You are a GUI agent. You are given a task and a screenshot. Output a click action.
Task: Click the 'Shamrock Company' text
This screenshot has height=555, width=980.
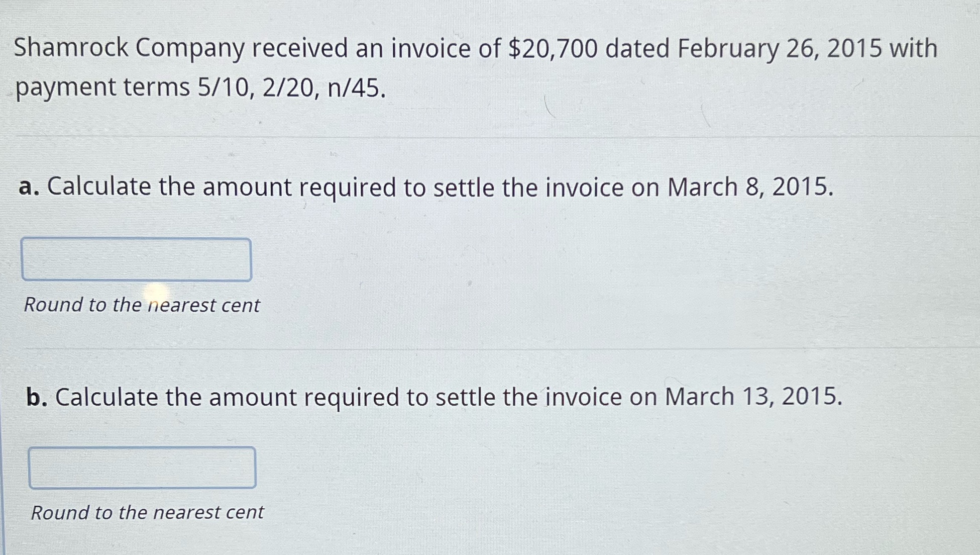[x=129, y=48]
